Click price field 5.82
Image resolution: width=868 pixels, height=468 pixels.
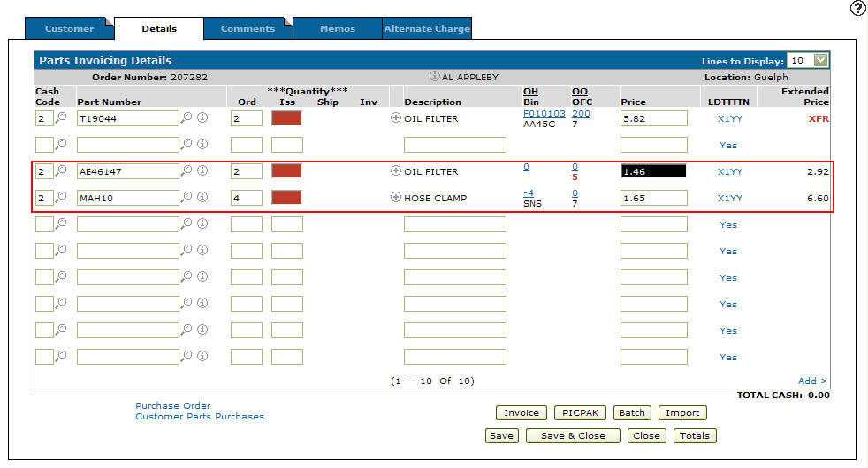(654, 118)
